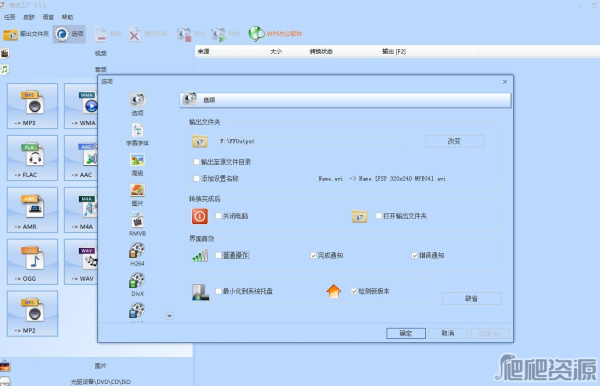Select 选项 in the dialog sidebar
The height and width of the screenshot is (386, 600).
coord(137,104)
